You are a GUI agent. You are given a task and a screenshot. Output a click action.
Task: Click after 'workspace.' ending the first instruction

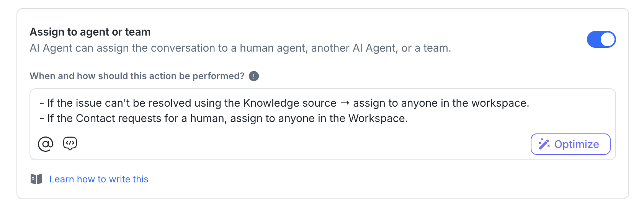pos(530,103)
